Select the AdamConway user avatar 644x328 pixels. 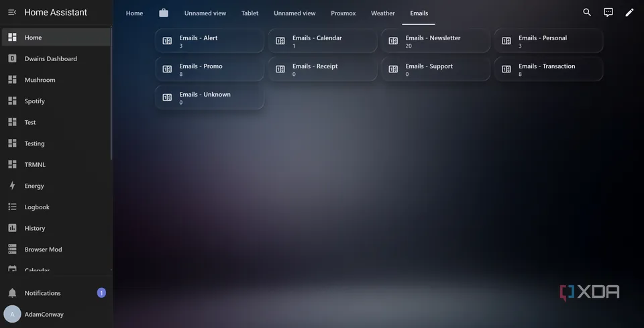[12, 315]
